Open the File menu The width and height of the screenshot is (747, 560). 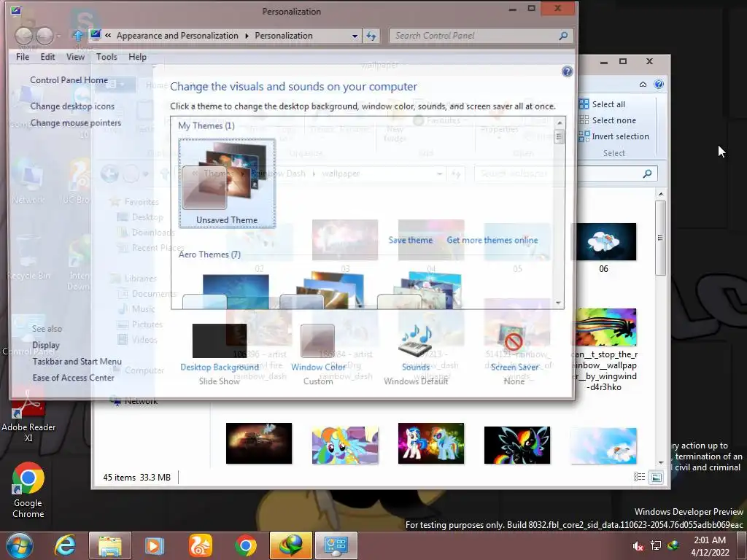23,57
